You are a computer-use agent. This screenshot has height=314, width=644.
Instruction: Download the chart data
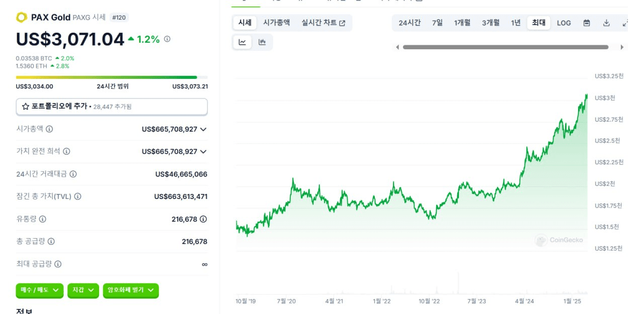(x=606, y=23)
